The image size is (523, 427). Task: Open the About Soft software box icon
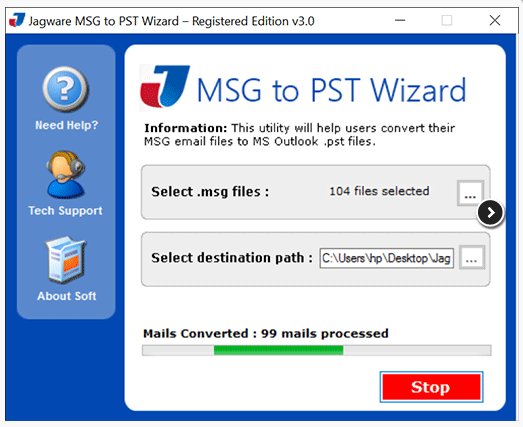pyautogui.click(x=66, y=260)
